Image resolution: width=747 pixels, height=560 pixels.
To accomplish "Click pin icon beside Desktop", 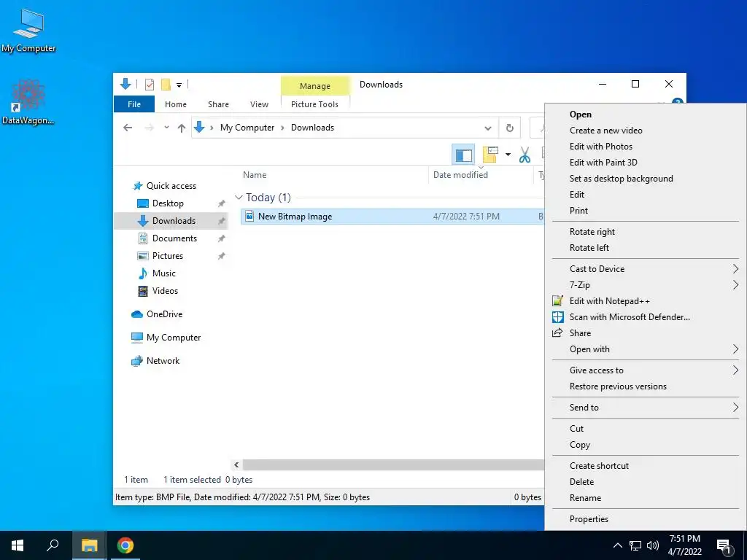I will pos(222,204).
